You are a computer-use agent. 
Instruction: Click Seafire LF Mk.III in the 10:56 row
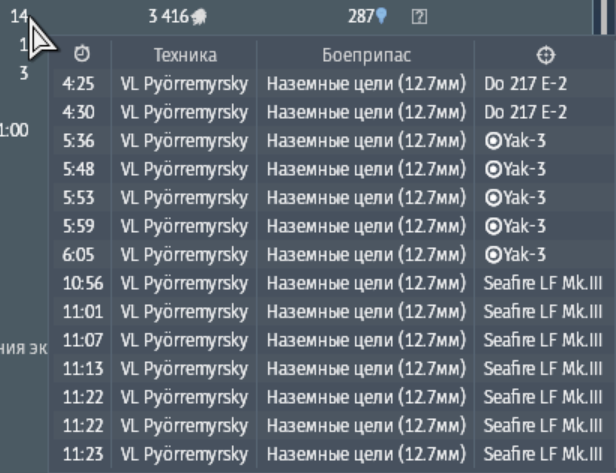point(543,283)
